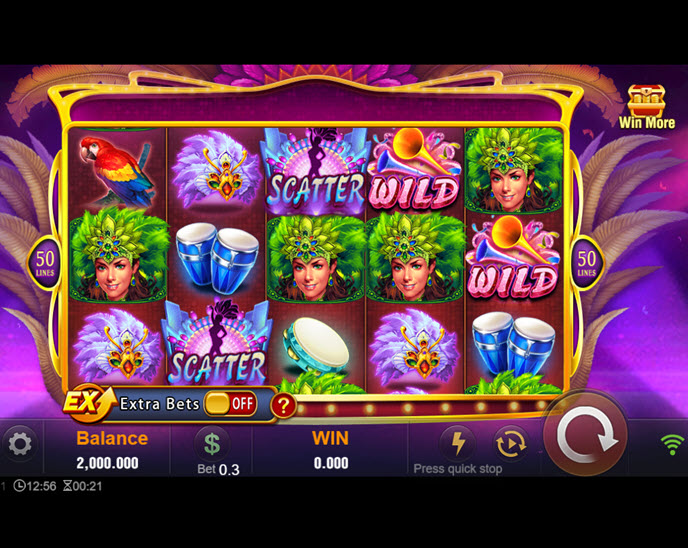Click the right 50 Lines badge
The image size is (688, 548).
pos(587,263)
